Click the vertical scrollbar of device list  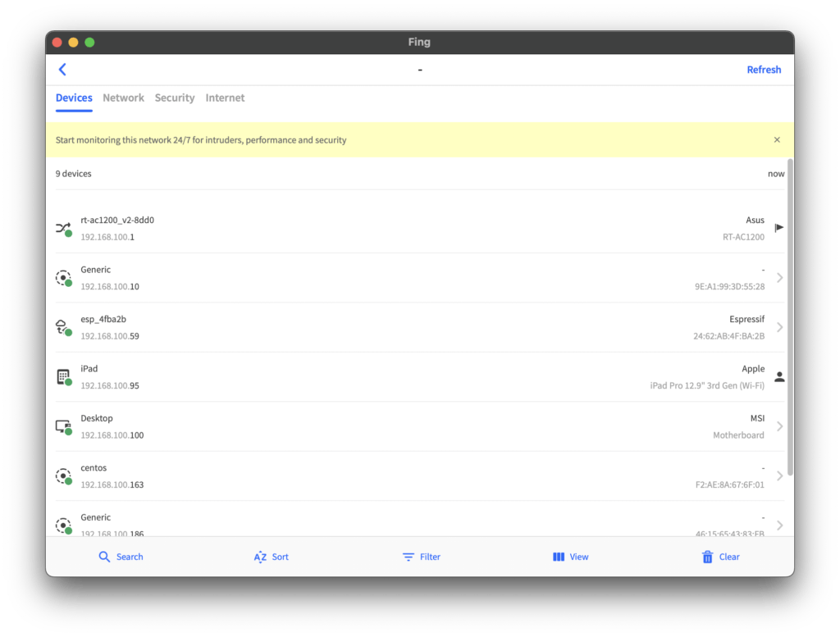[x=790, y=320]
